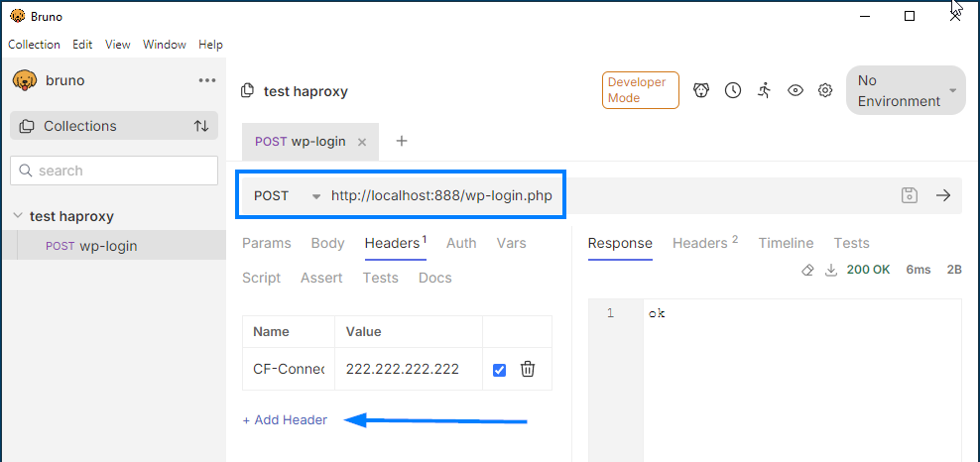Open the Help menu
Image resolution: width=980 pixels, height=462 pixels.
click(x=210, y=45)
